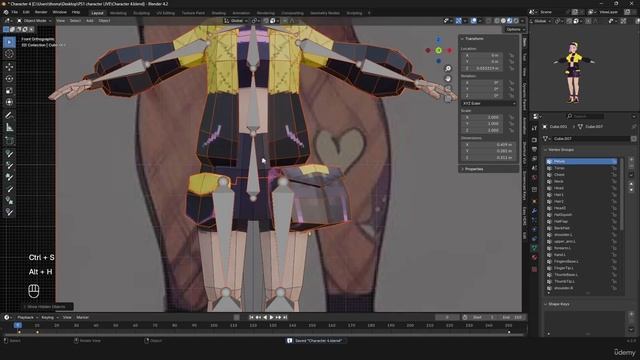Select the Select Box tool
The width and height of the screenshot is (640, 360).
click(9, 42)
